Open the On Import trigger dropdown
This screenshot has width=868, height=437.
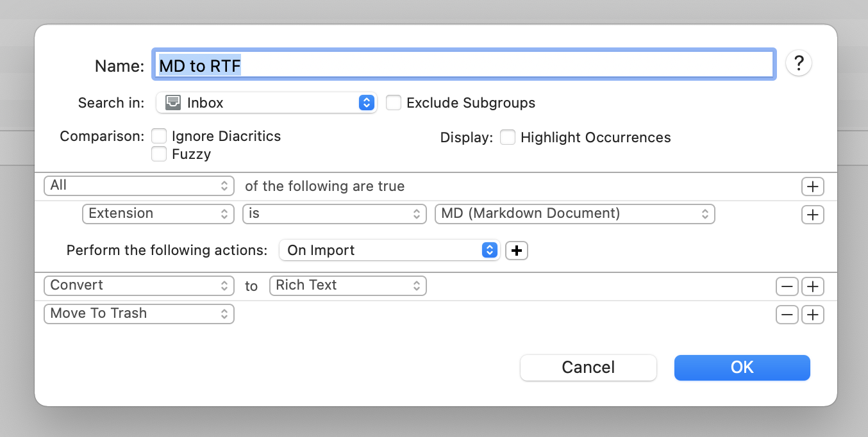(x=389, y=251)
